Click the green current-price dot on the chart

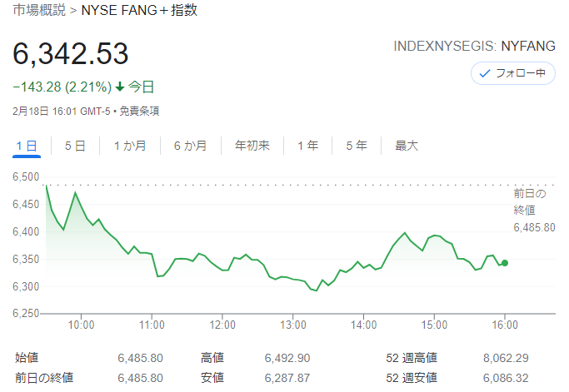pos(504,263)
